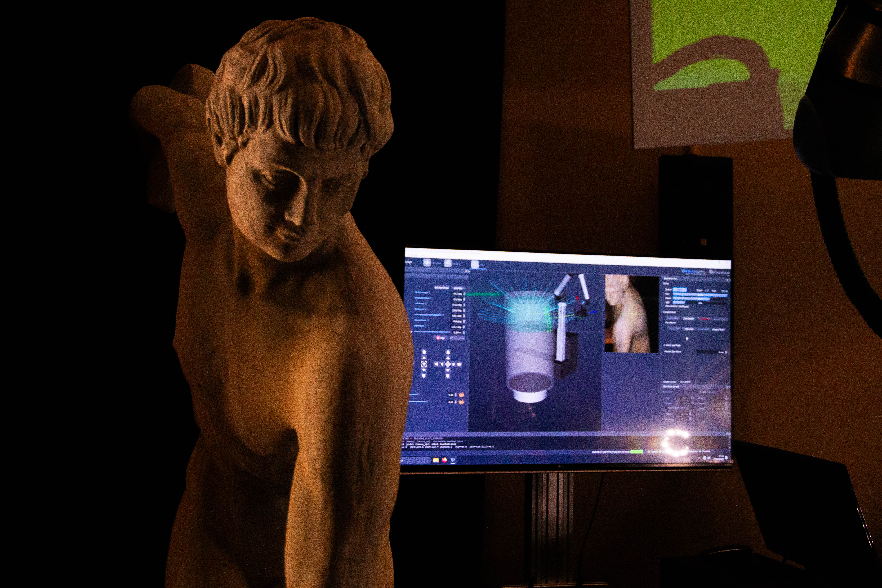
Task: Adjust lower speed slider below jog pad
Action: pyautogui.click(x=418, y=402)
